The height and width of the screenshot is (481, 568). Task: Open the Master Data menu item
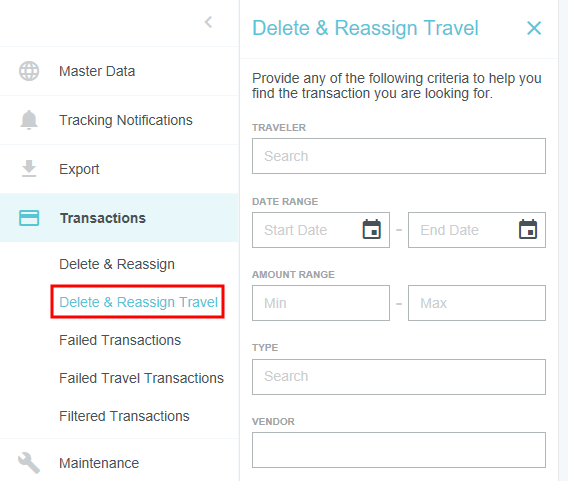[119, 71]
